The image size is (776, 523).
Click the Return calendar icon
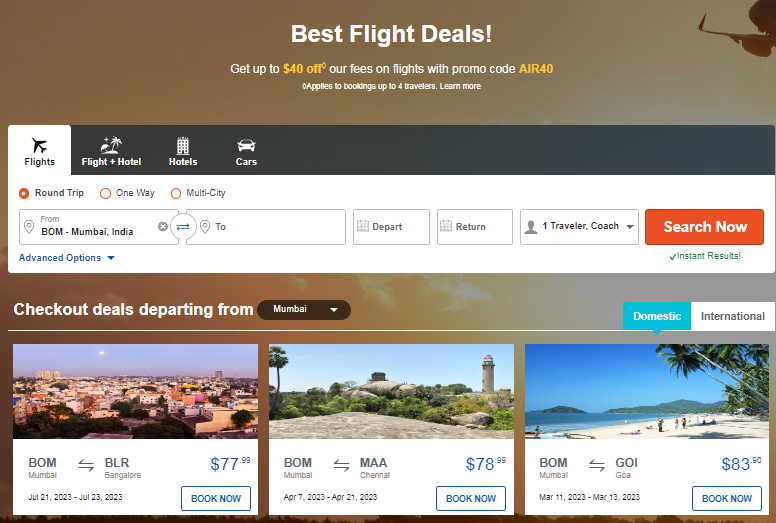(x=446, y=227)
